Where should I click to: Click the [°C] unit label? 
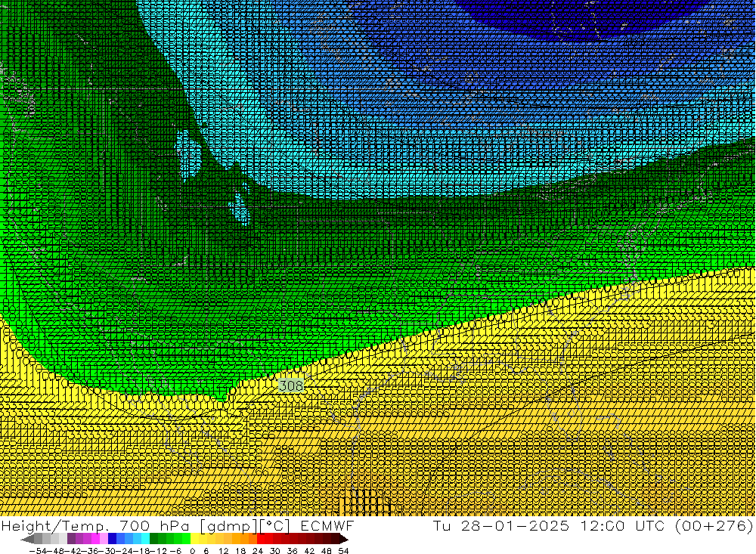(x=275, y=525)
